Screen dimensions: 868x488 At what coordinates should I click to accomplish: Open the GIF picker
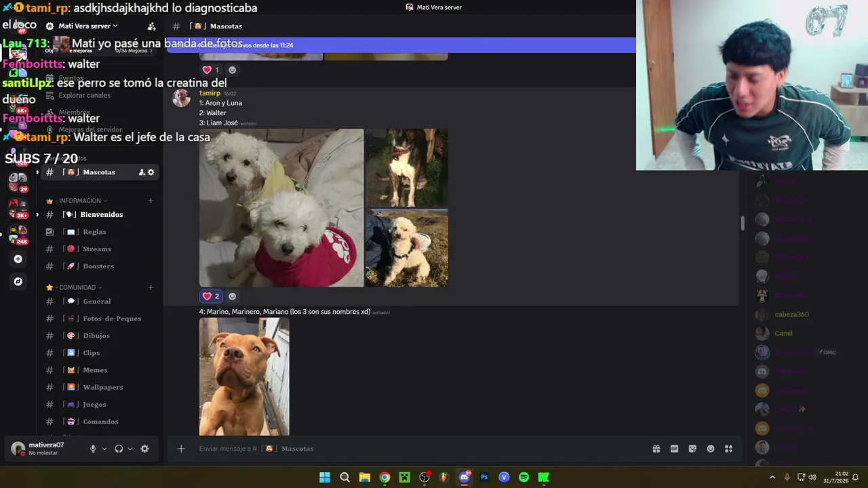pos(674,449)
